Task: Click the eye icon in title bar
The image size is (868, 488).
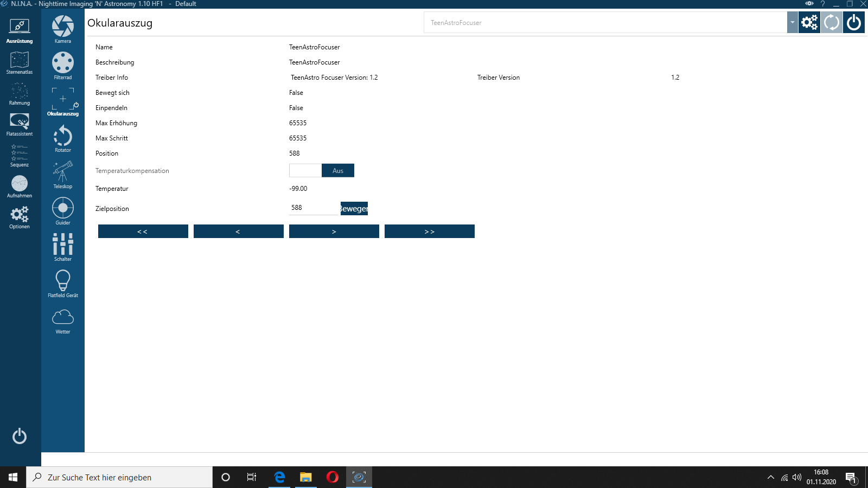Action: pos(809,4)
